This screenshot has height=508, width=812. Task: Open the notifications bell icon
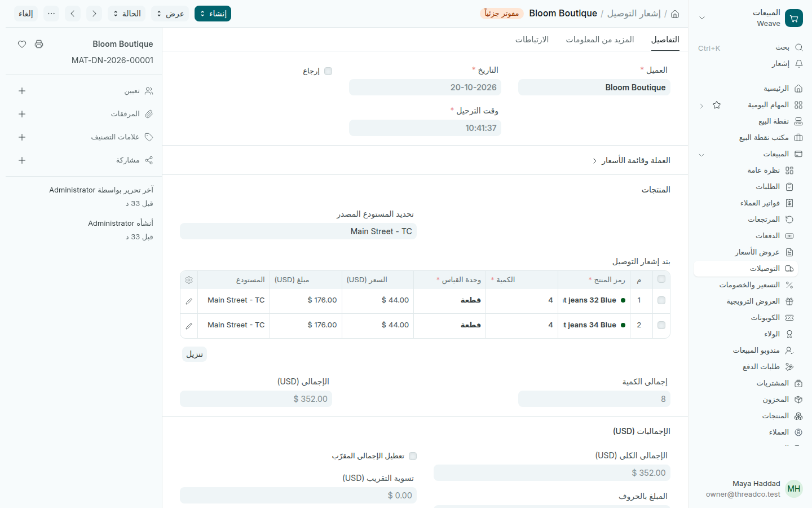tap(798, 64)
